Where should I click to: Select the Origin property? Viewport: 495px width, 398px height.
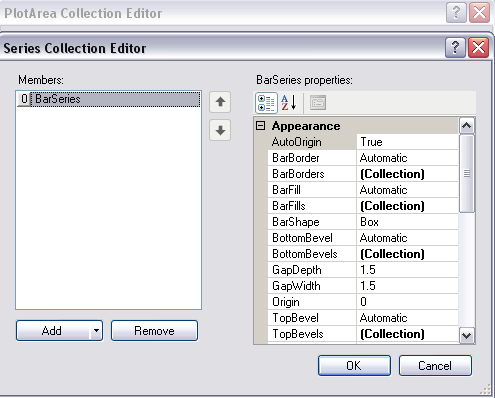coord(312,302)
